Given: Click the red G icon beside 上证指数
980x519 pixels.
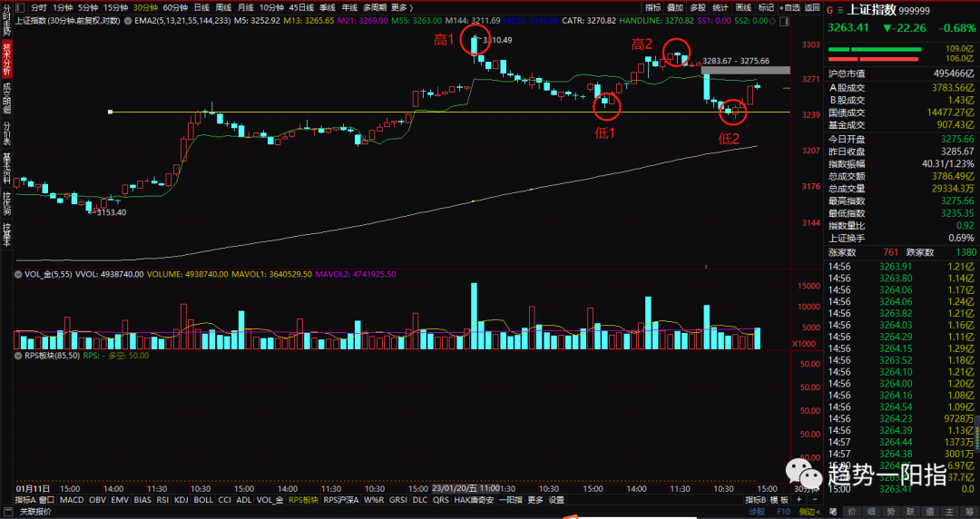Looking at the screenshot, I should pos(830,10).
